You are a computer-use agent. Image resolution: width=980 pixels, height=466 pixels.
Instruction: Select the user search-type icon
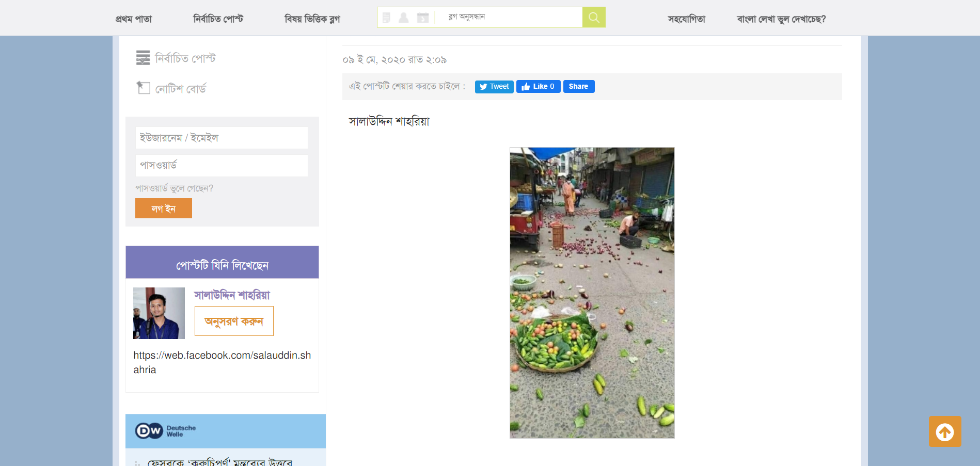404,18
